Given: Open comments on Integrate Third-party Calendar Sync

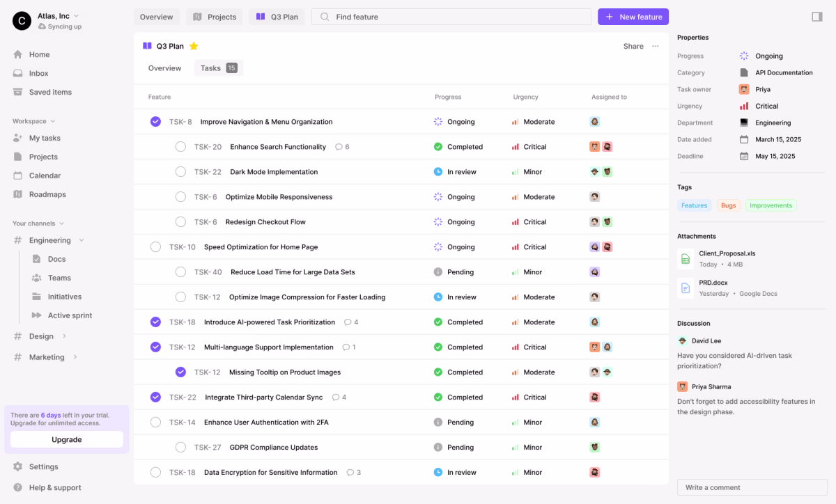Looking at the screenshot, I should [x=339, y=397].
